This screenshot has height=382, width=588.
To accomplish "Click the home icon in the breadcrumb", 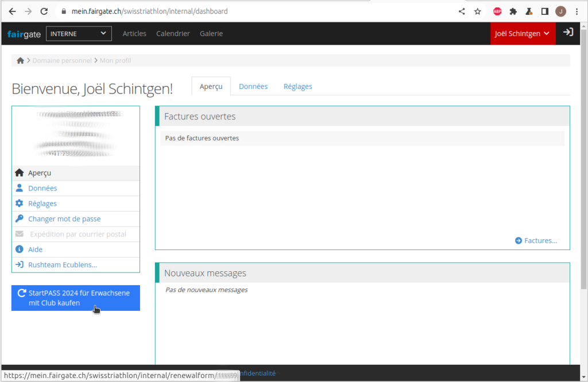I will coord(21,60).
